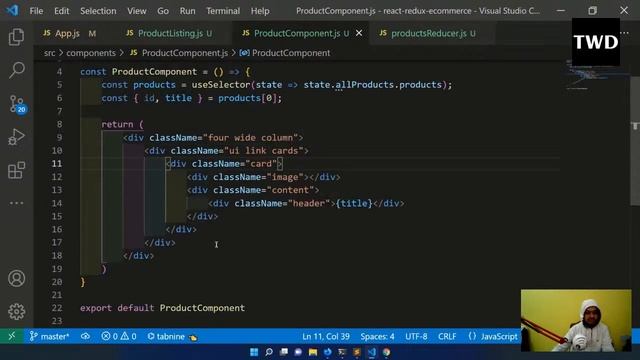The height and width of the screenshot is (360, 640).
Task: Open Chat icon in taskbar
Action: pos(298,352)
